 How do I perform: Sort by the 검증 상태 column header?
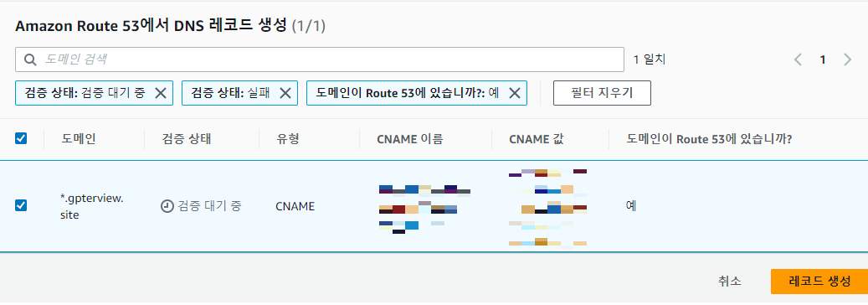[186, 138]
